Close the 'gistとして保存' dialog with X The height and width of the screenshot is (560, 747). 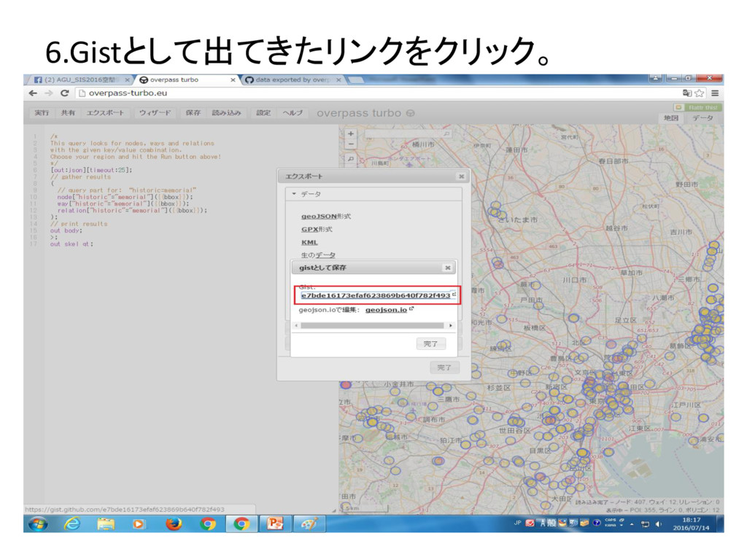pyautogui.click(x=448, y=268)
